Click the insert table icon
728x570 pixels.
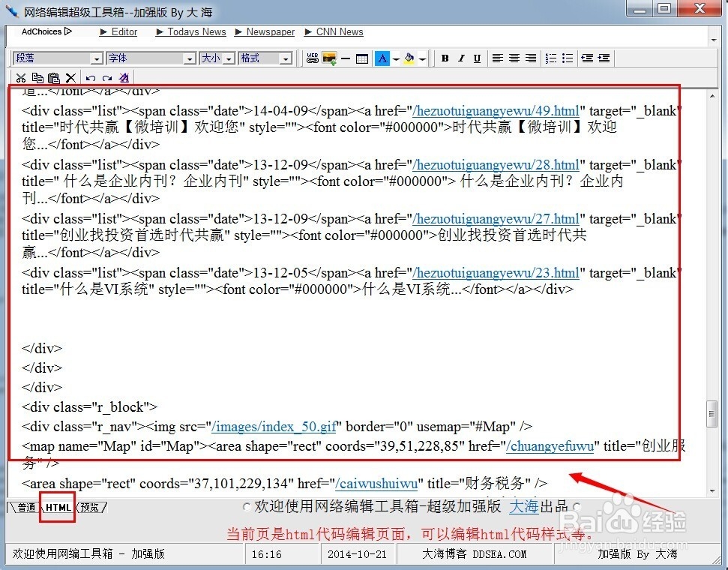[362, 58]
